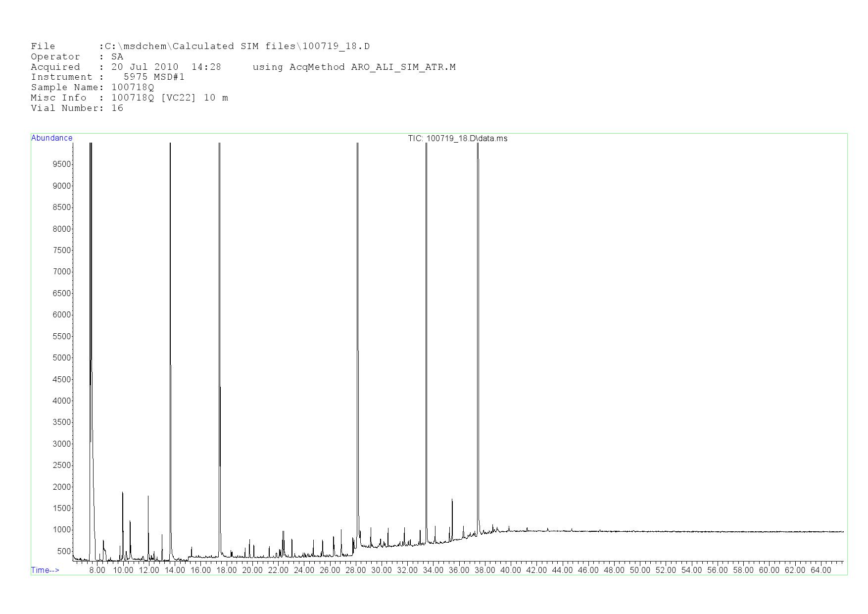This screenshot has height=614, width=868.
Task: Click the Vial Number 16 line
Action: pos(77,108)
